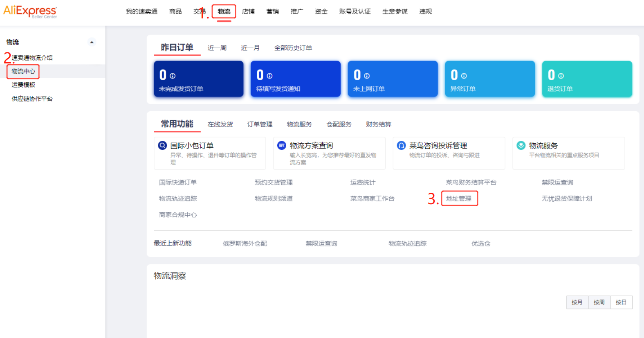Viewport: 644px width, 338px height.
Task: Open the 退货订单 card
Action: point(587,79)
